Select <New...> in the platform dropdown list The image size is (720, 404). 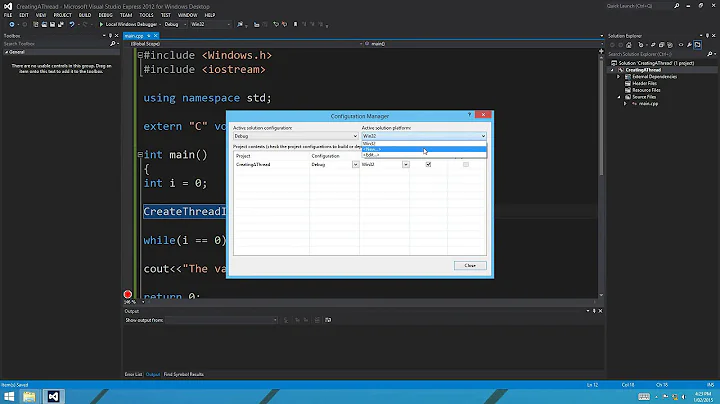[424, 149]
